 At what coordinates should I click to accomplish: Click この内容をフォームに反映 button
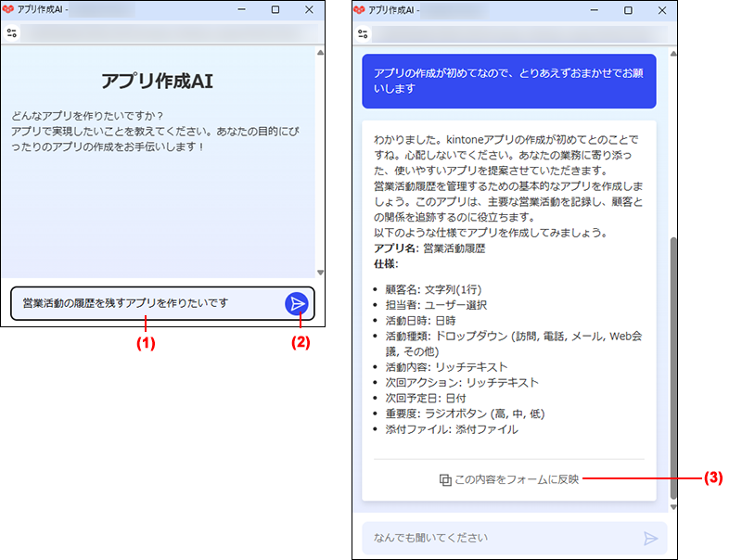coord(509,479)
